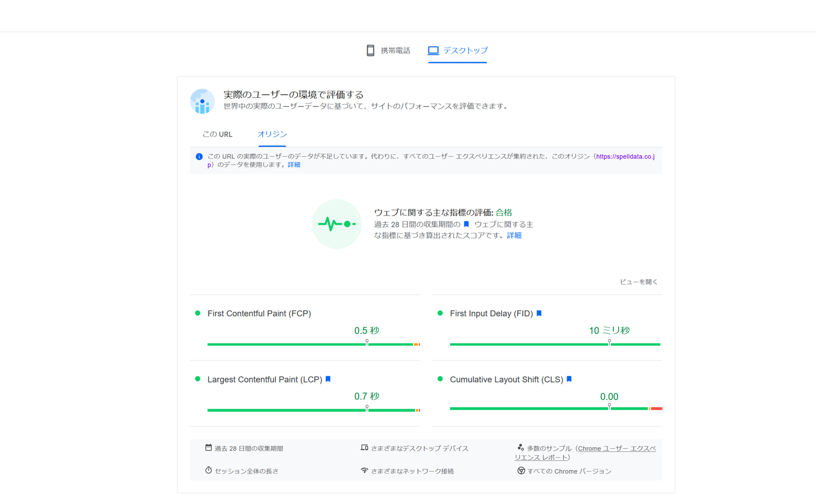Viewport: 816px width, 504px height.
Task: Click bookmark icon beside First Input Delay
Action: pos(539,313)
